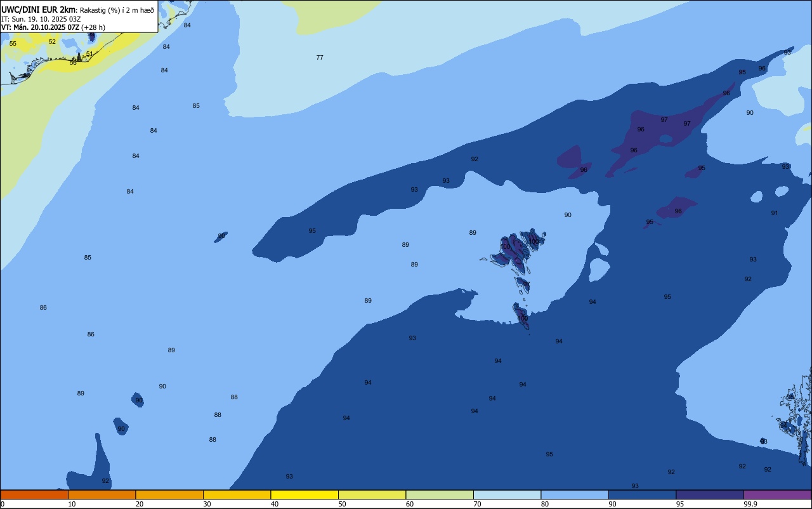This screenshot has height=509, width=812.
Task: Click the humidity value '55' on the map
Action: pyautogui.click(x=13, y=44)
